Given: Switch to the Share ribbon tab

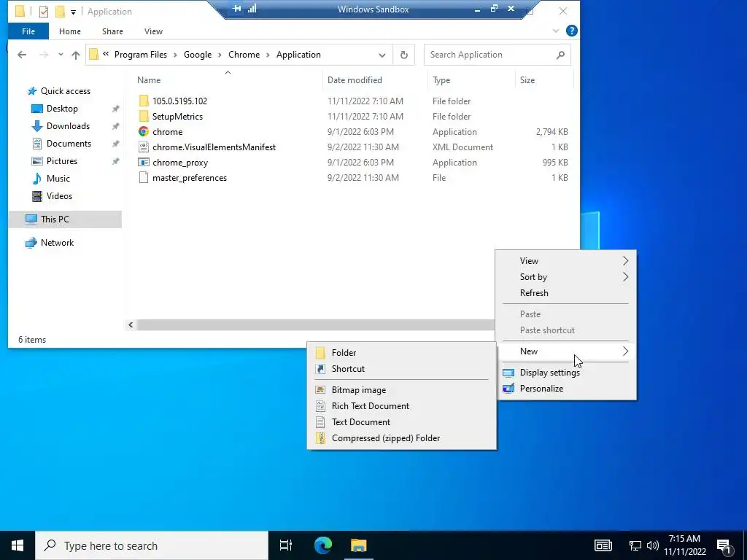Looking at the screenshot, I should [x=112, y=31].
